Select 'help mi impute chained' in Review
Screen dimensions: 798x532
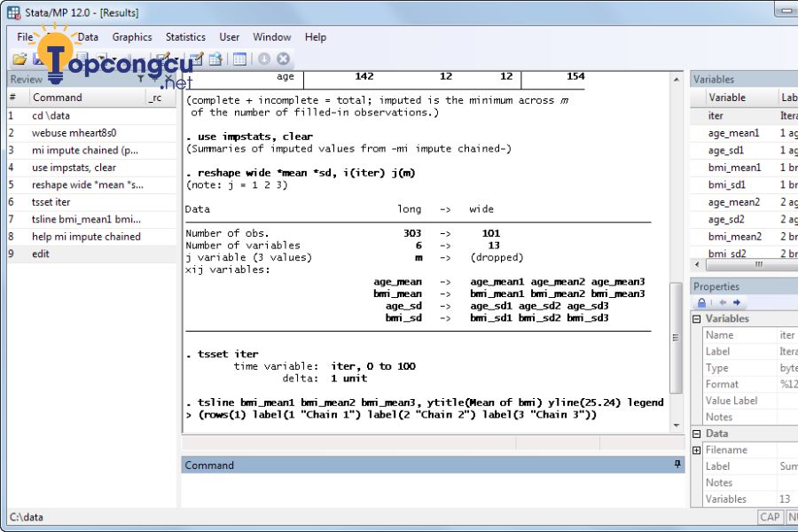point(91,237)
